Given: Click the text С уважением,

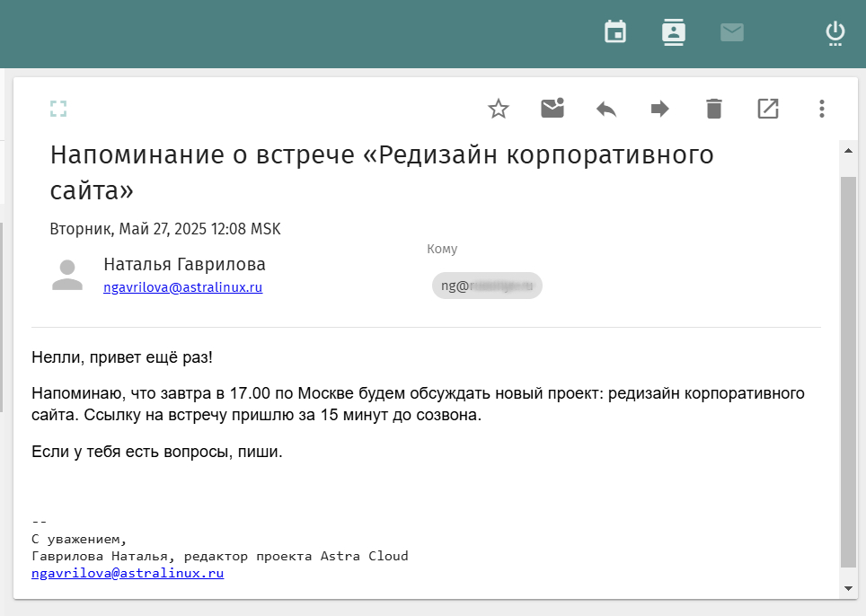Looking at the screenshot, I should point(79,540).
